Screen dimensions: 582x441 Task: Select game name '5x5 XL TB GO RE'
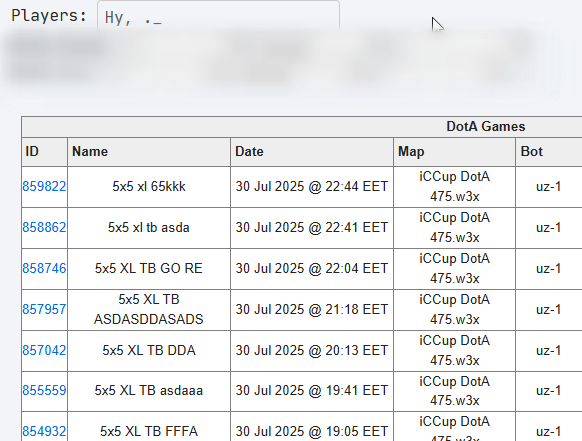tap(149, 268)
